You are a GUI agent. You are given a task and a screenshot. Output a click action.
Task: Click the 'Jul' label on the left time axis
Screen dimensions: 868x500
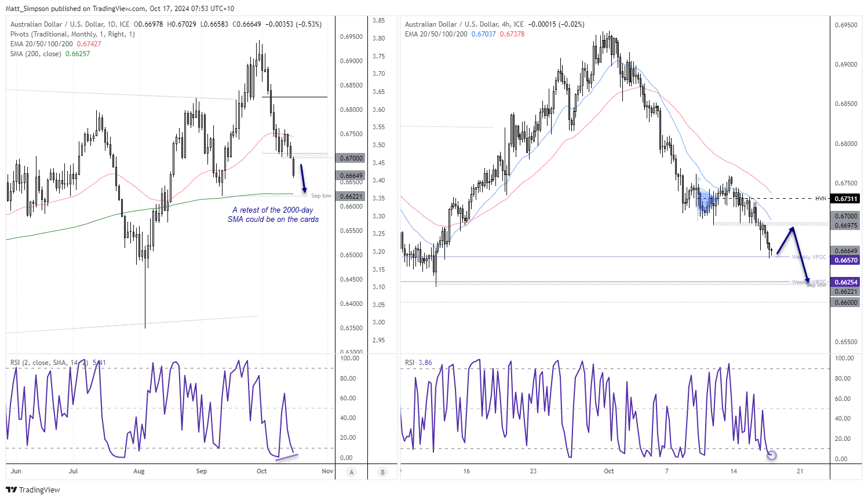[x=73, y=471]
